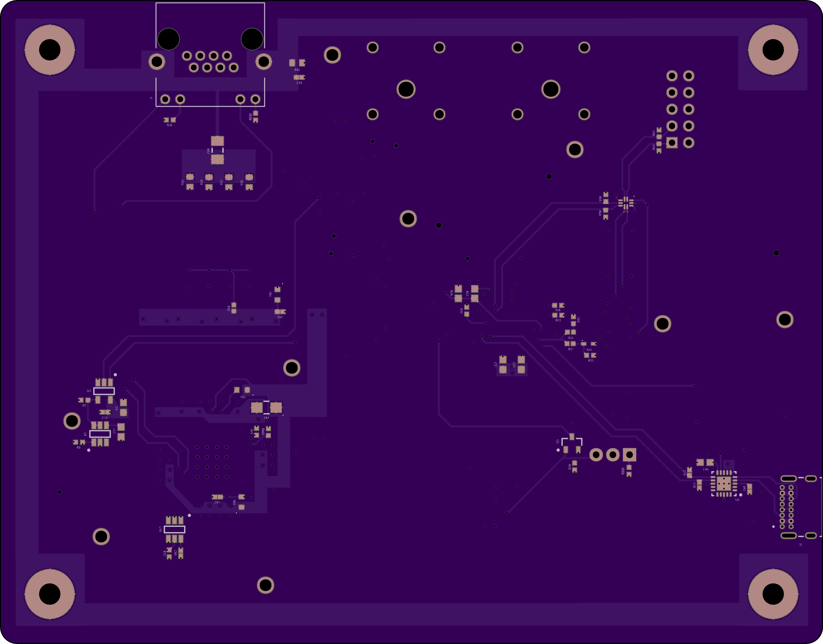Pick the R8 resistor label
Viewport: 823px width, 644px height.
(78, 448)
